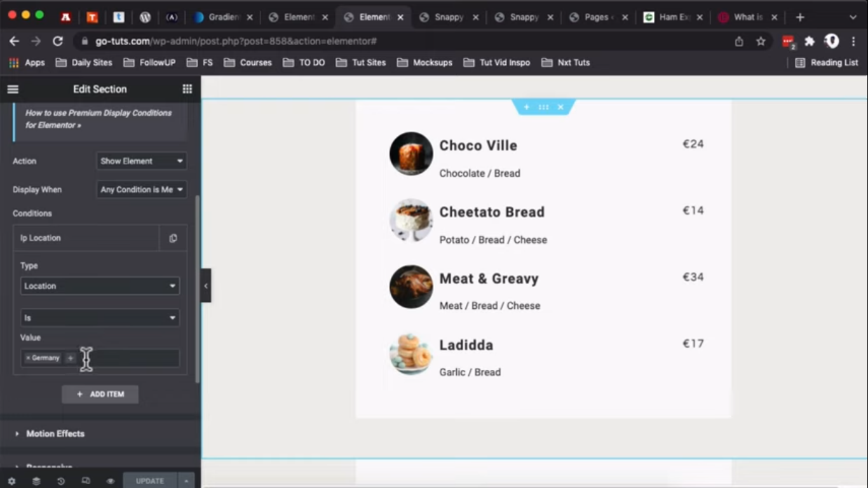Open the Action dropdown Show Element
The height and width of the screenshot is (488, 868).
[141, 161]
